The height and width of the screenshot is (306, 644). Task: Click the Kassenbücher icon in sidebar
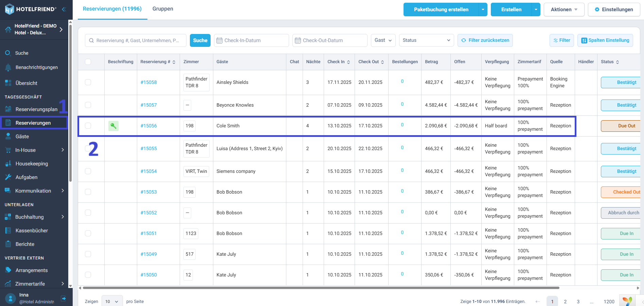(8, 231)
